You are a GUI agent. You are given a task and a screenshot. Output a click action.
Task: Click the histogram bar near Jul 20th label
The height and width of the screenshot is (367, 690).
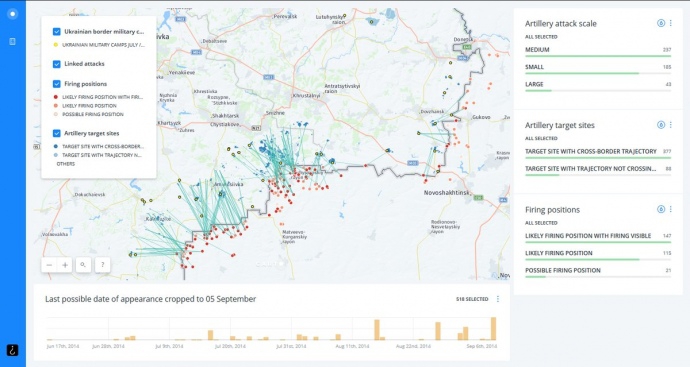[x=232, y=338]
